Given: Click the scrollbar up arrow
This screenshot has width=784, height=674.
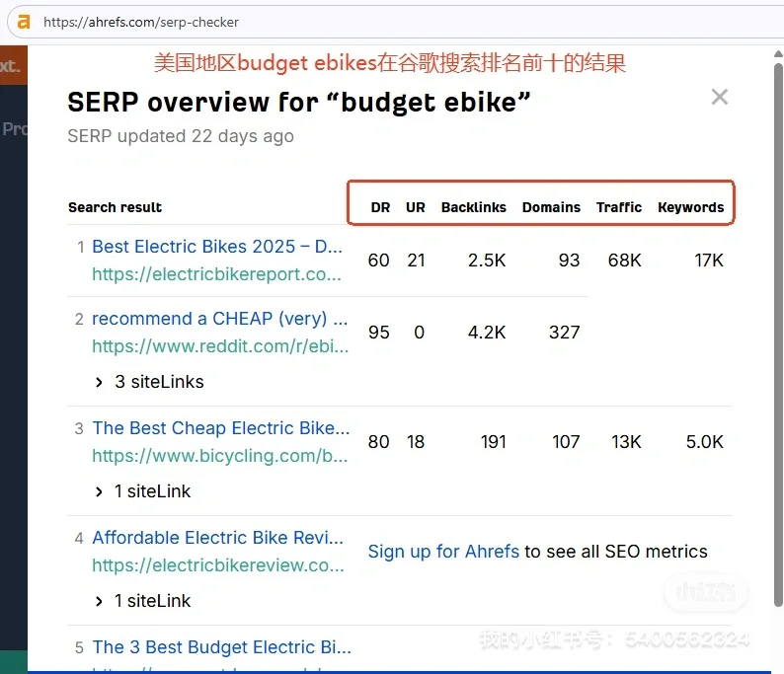Looking at the screenshot, I should [x=778, y=54].
